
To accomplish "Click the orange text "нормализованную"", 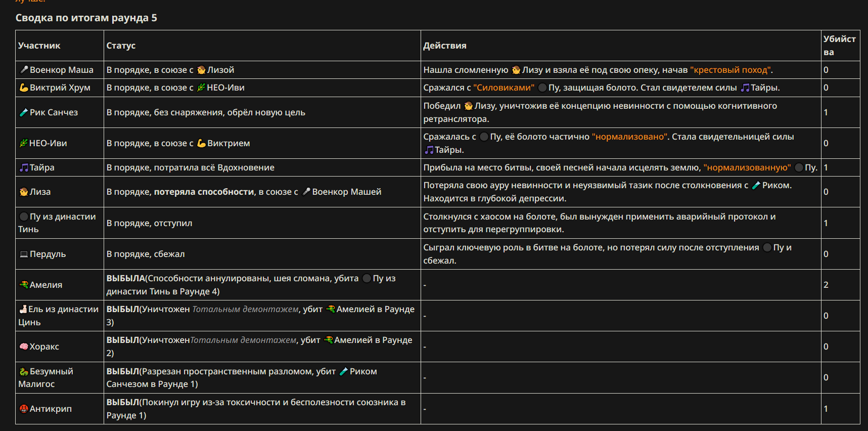I will 747,167.
